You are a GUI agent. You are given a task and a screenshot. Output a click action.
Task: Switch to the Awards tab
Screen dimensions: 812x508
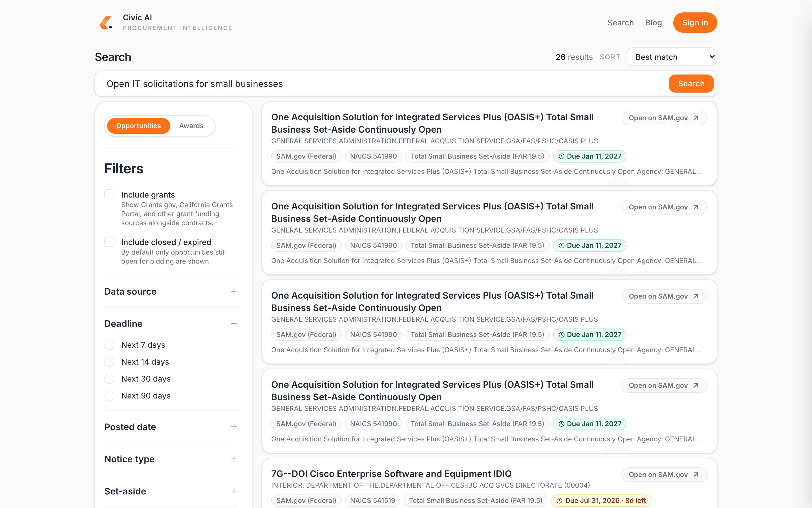[191, 126]
